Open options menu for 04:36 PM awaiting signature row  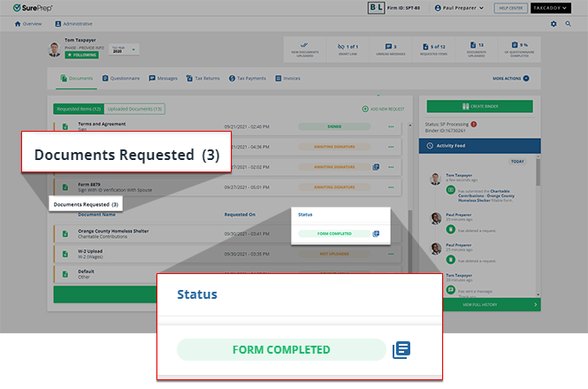[x=391, y=147]
